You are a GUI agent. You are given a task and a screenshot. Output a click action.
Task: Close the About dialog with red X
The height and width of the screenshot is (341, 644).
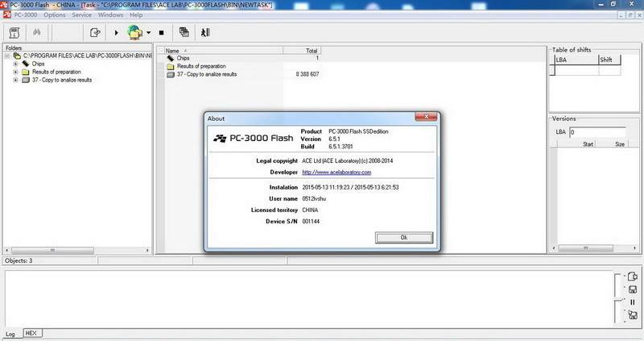click(x=426, y=117)
